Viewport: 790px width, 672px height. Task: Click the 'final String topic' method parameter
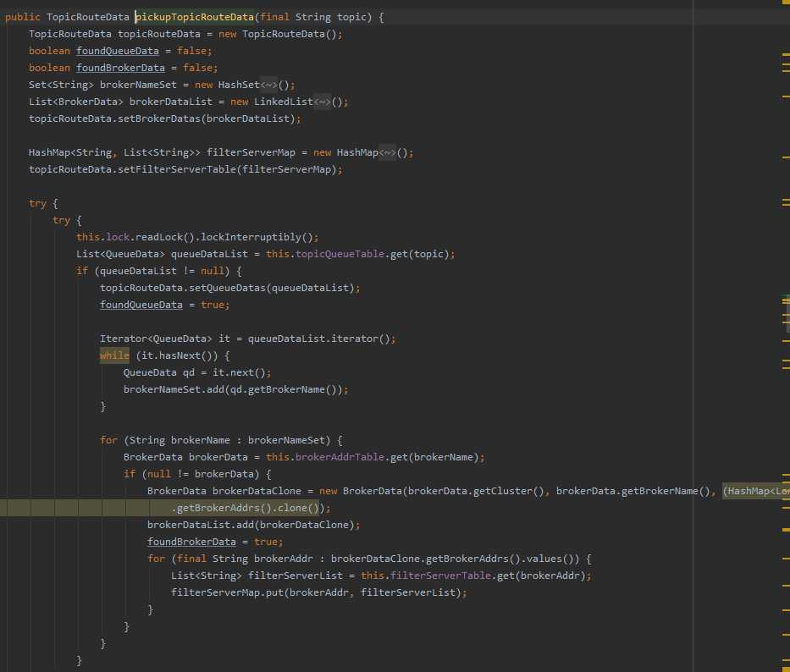point(313,17)
